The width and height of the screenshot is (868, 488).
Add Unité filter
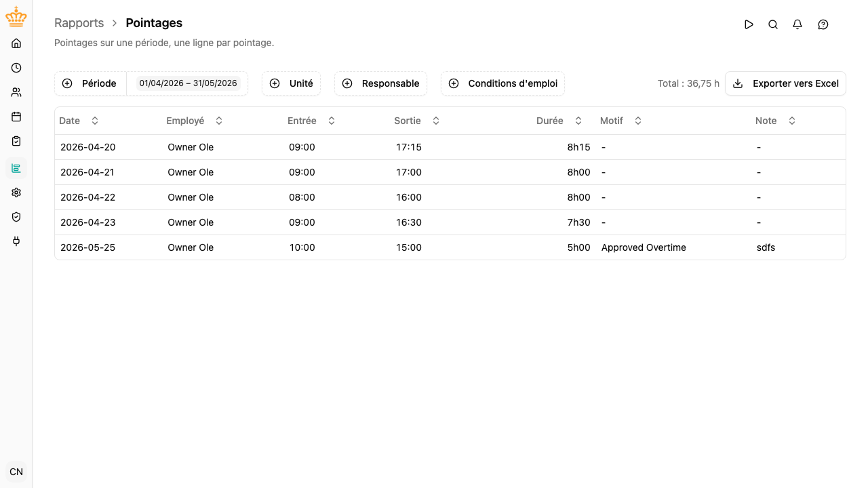[x=291, y=83]
